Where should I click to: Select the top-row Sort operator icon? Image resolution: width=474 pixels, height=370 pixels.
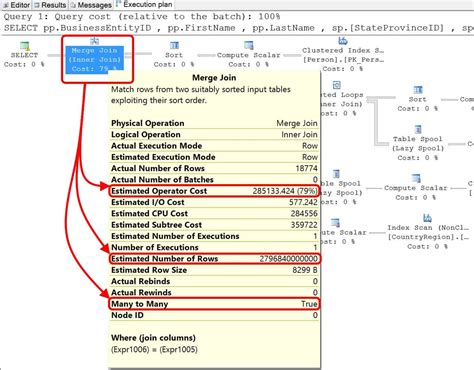(174, 46)
